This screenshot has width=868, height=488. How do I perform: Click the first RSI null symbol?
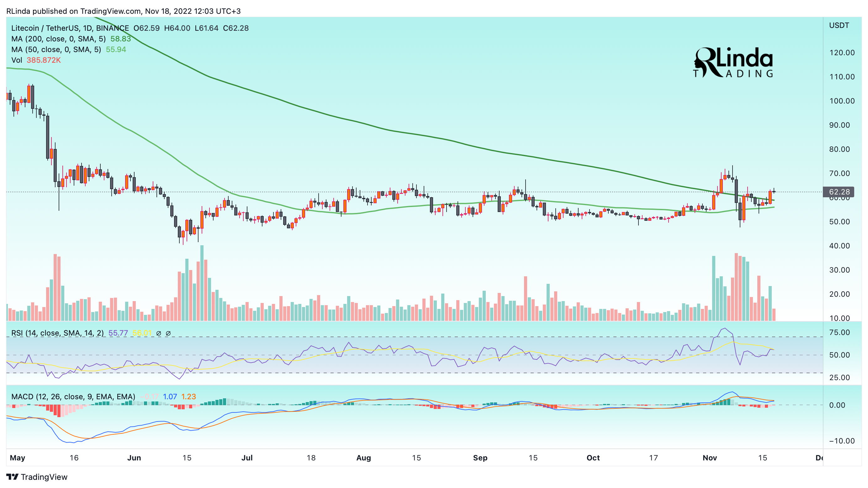(158, 333)
